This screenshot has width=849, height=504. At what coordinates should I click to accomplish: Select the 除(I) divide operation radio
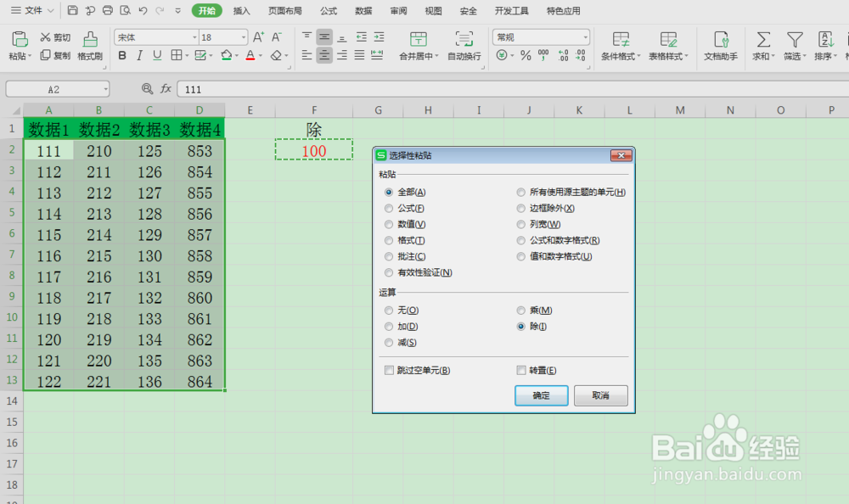521,327
